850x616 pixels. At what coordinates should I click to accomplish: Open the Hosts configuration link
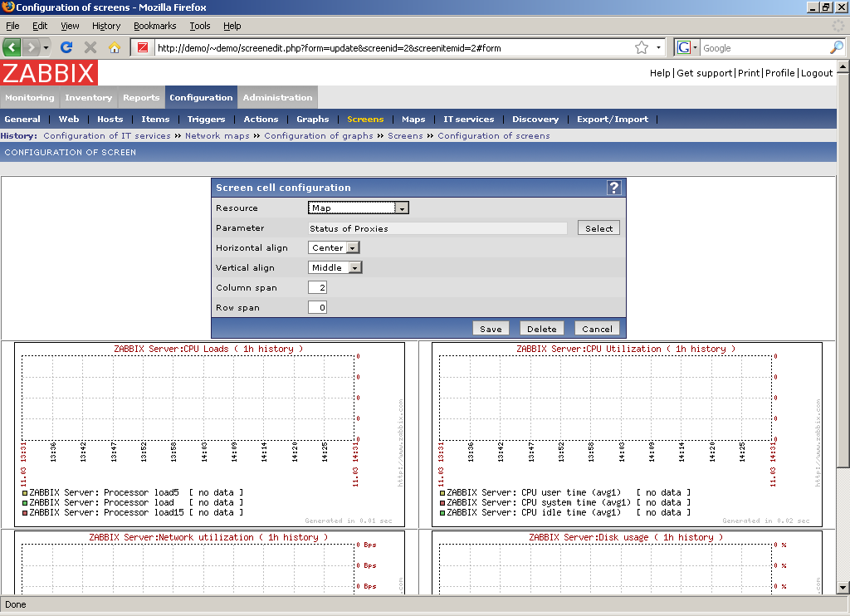tap(110, 120)
